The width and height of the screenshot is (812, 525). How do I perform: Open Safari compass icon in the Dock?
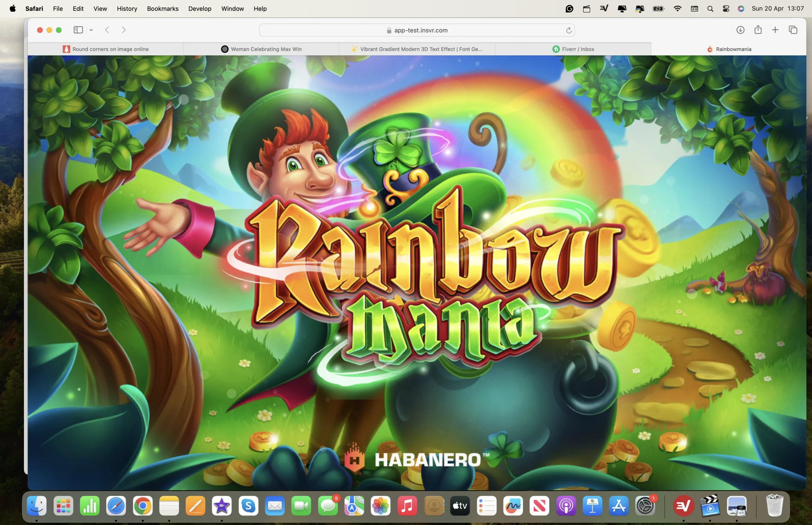(116, 506)
